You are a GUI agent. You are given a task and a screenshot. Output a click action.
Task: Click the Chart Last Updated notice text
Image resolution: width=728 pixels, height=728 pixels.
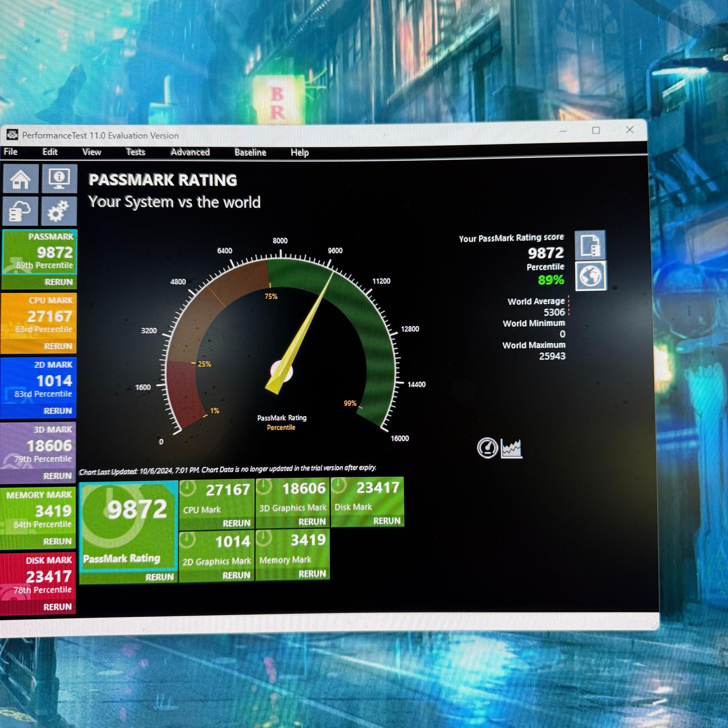pos(227,470)
